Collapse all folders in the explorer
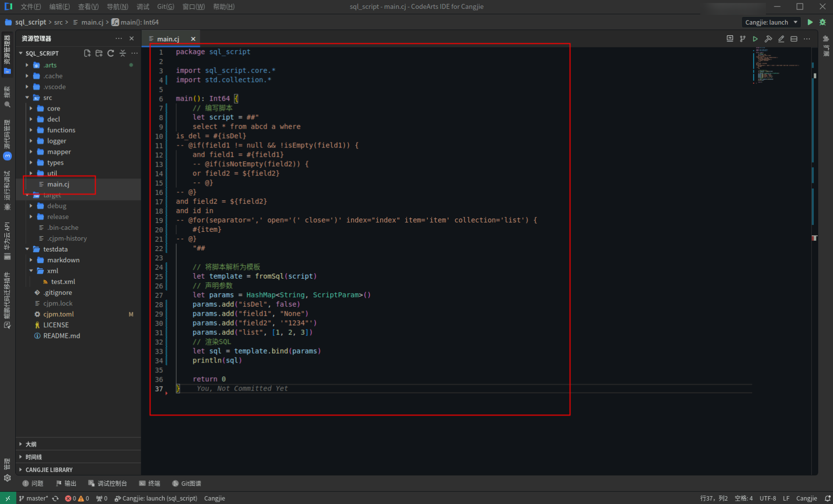The width and height of the screenshot is (833, 504). click(x=122, y=53)
